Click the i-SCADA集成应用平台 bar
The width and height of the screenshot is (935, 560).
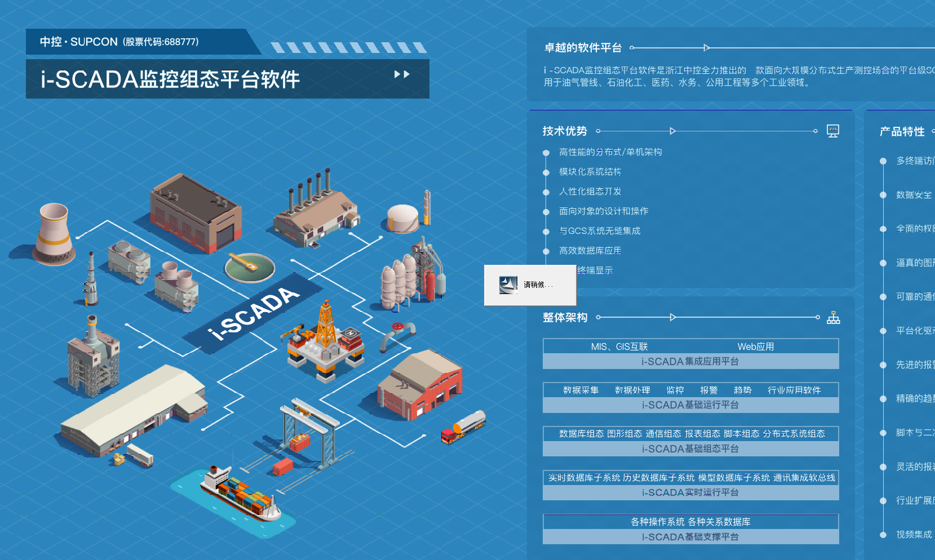(690, 362)
